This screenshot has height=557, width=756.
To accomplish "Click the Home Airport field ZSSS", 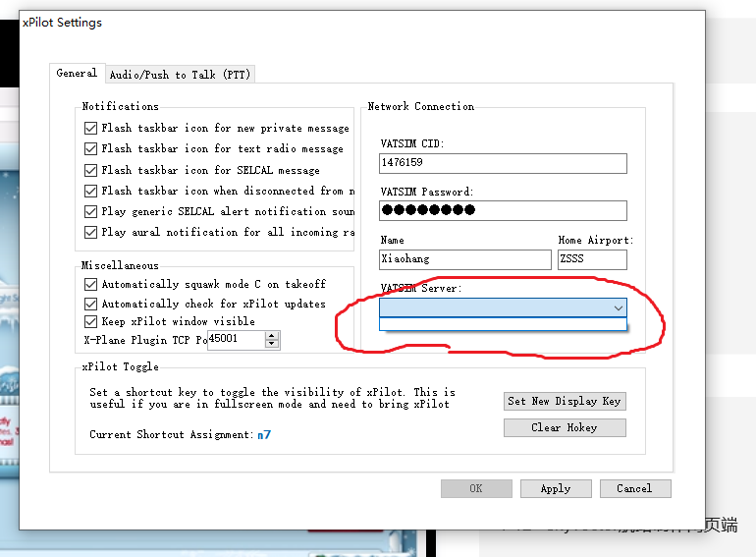I will (593, 259).
